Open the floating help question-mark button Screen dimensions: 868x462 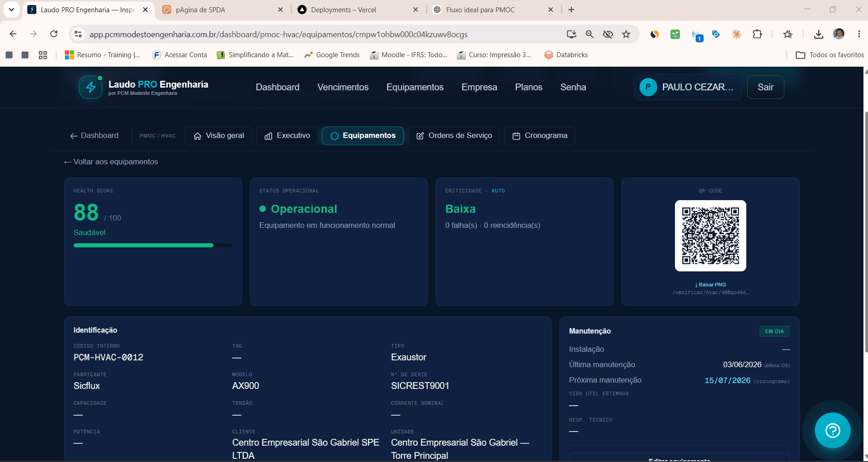833,430
